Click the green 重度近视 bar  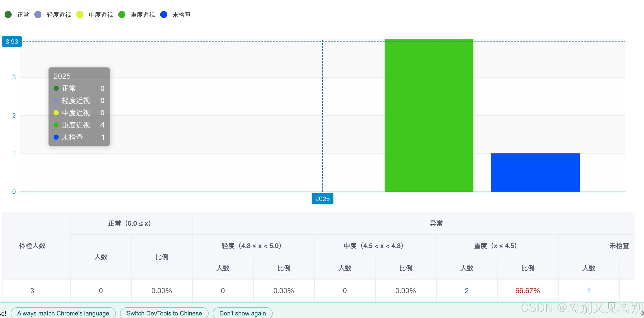coord(429,115)
